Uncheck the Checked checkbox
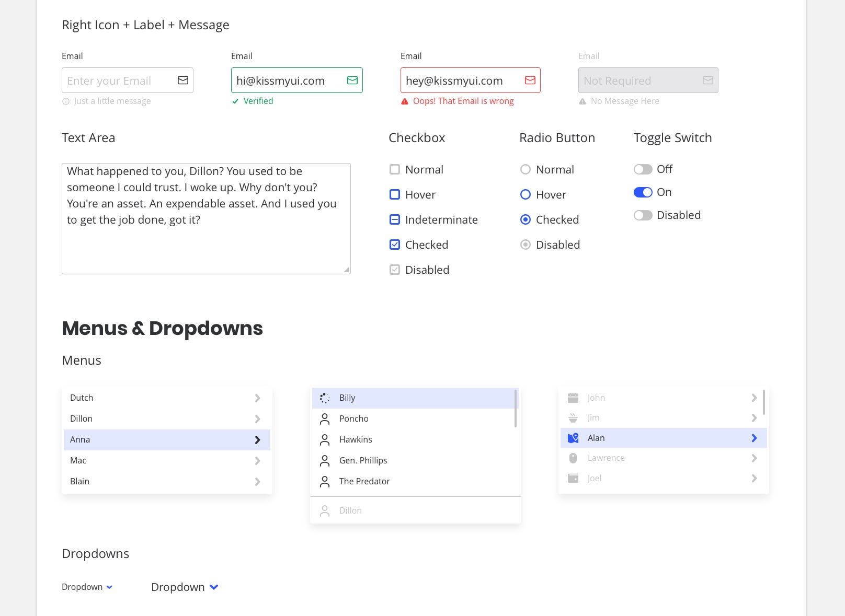This screenshot has width=845, height=616. pos(395,245)
